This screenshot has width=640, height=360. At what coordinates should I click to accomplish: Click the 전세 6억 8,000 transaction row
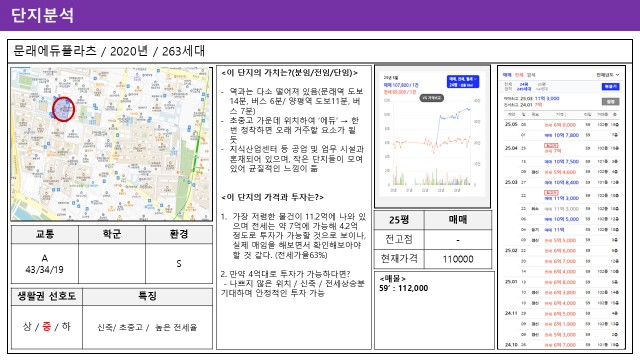561,282
